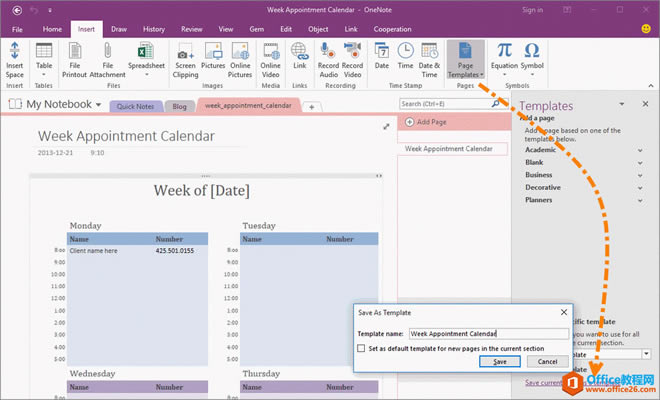The image size is (660, 400).
Task: Open the My Notebook dropdown
Action: [98, 104]
